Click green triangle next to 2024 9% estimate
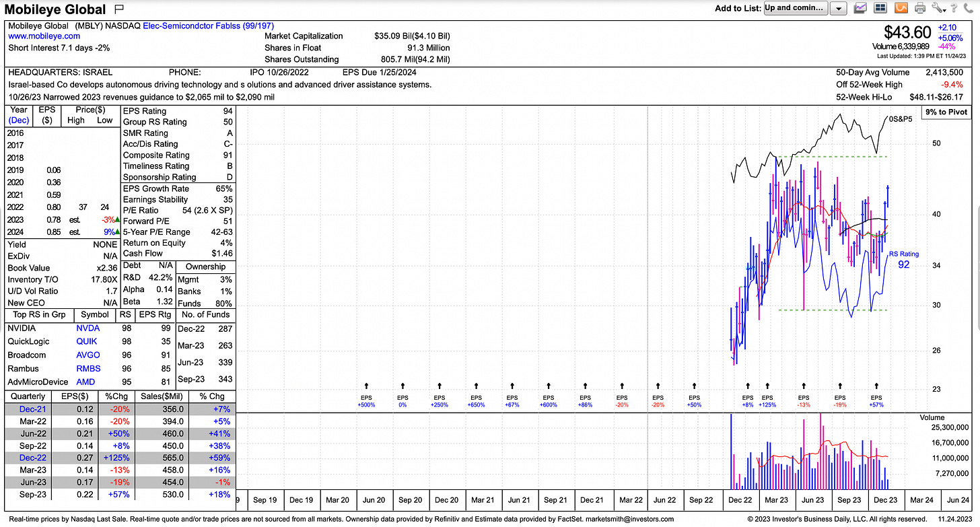This screenshot has height=527, width=980. pyautogui.click(x=118, y=232)
